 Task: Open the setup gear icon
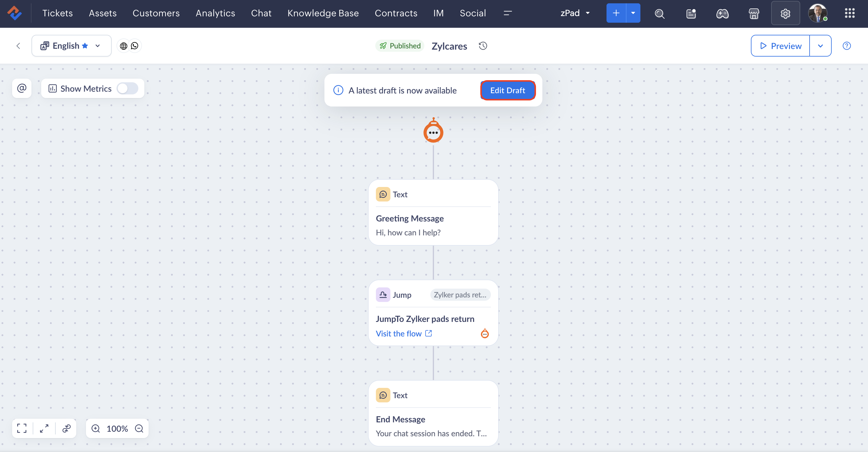(785, 14)
